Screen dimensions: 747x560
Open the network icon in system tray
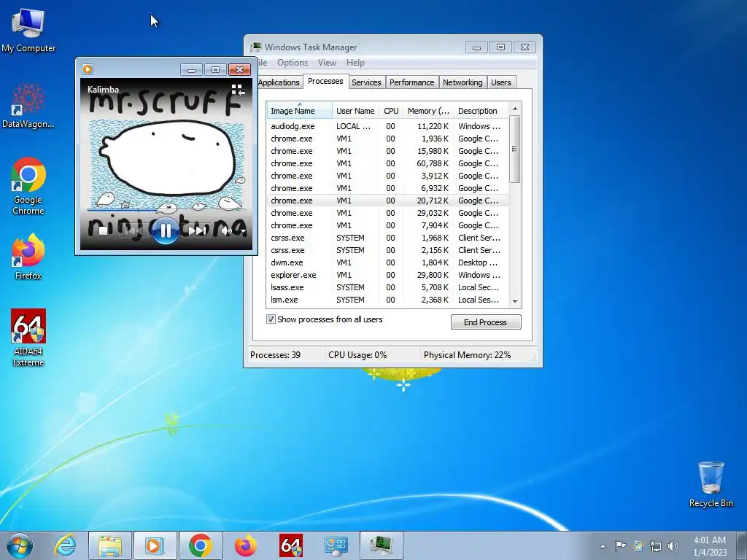pos(656,546)
